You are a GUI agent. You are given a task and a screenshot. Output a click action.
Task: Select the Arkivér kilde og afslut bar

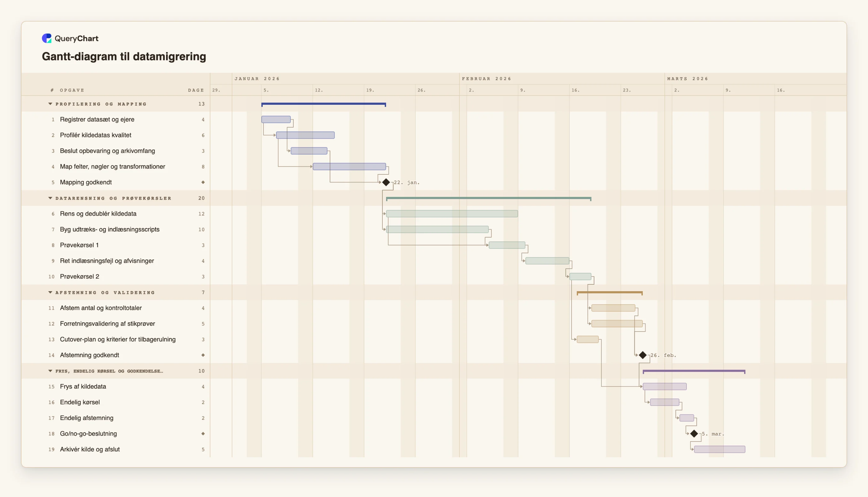[x=720, y=449]
